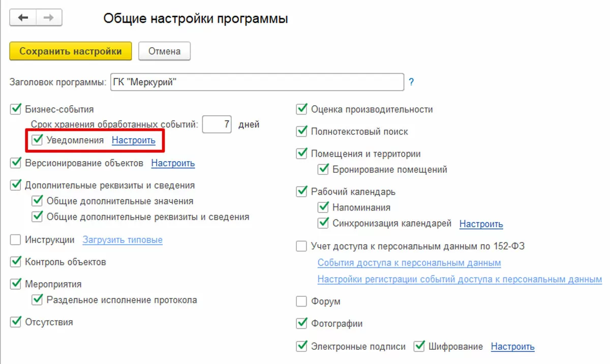This screenshot has width=610, height=364.
Task: Uncheck the Полнотекстовый поиск checkbox
Action: click(x=301, y=131)
